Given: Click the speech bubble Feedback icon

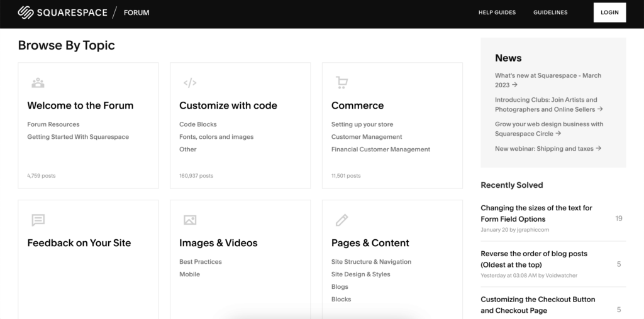Looking at the screenshot, I should click(38, 220).
